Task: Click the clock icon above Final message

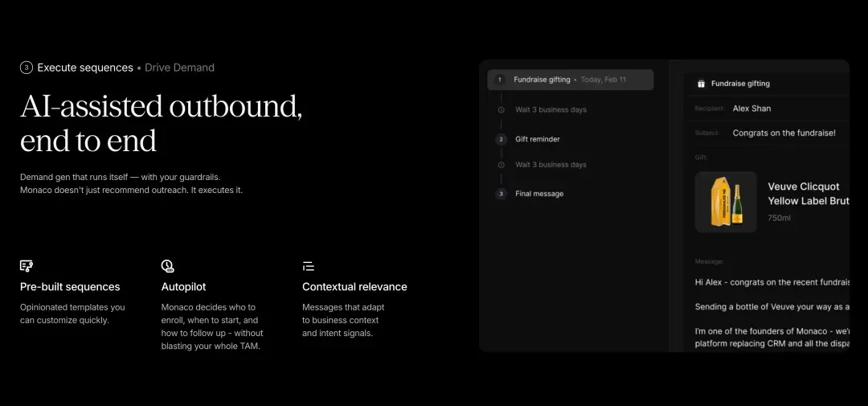Action: pyautogui.click(x=501, y=165)
